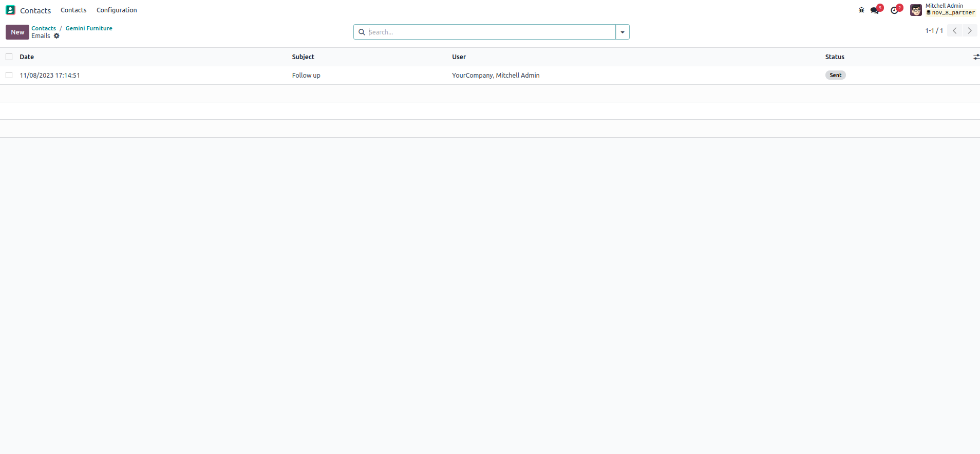Go to previous page arrow
Viewport: 980px width, 454px height.
coord(954,31)
